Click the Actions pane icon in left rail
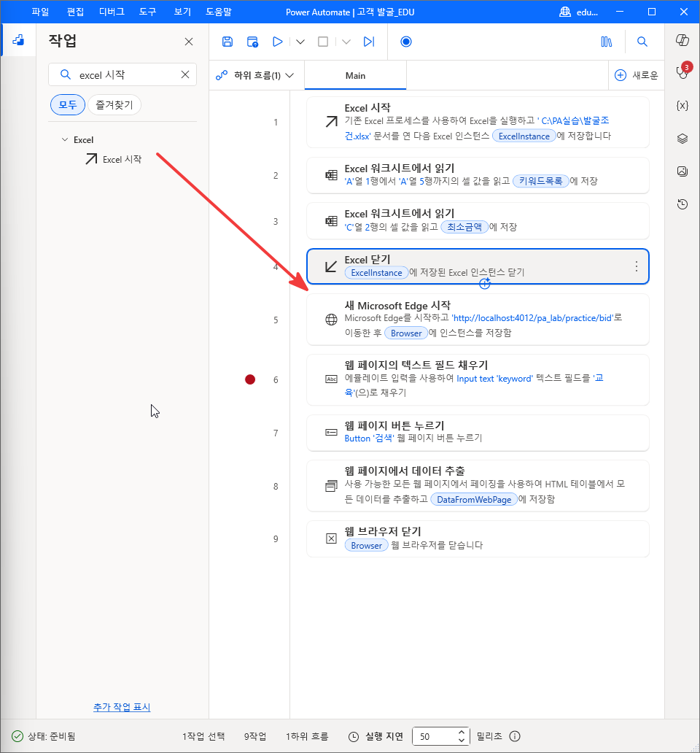The height and width of the screenshot is (753, 700). point(18,40)
